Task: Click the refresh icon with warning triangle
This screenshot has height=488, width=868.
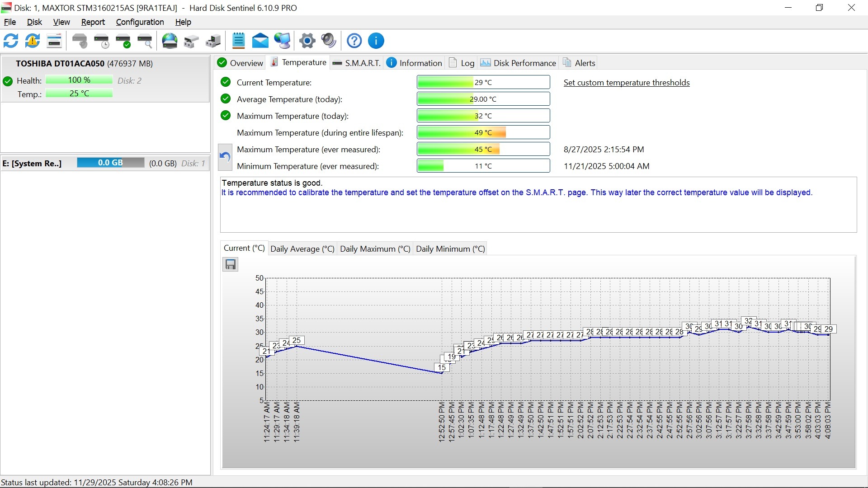Action: 33,41
